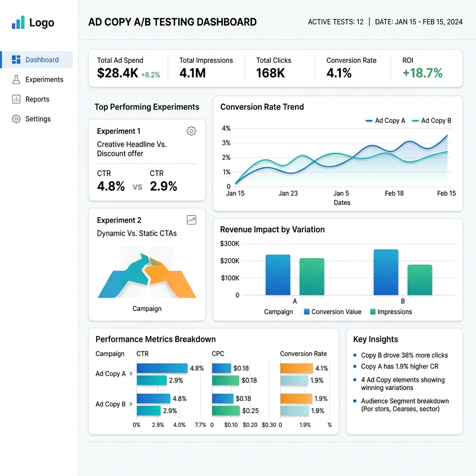476x476 pixels.
Task: Click ROI value +18.7%
Action: (x=422, y=73)
